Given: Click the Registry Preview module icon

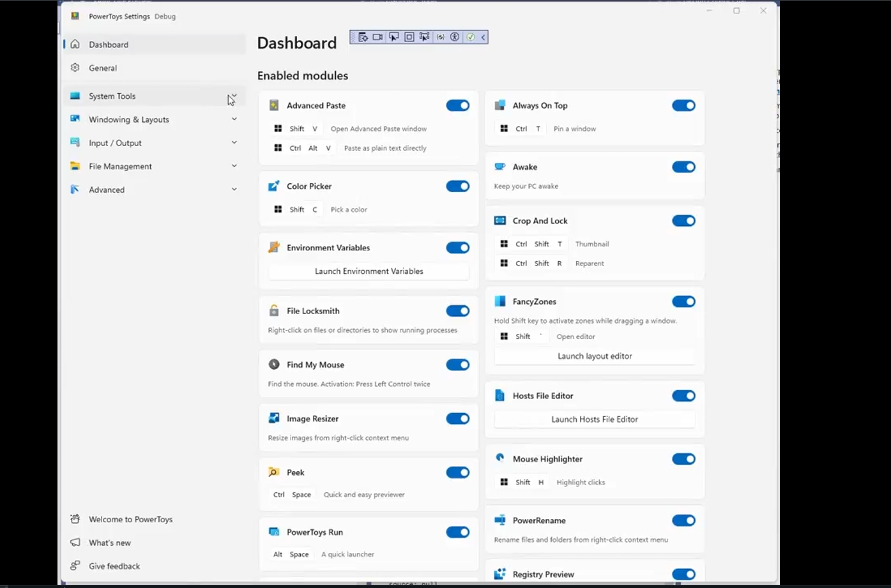Looking at the screenshot, I should coord(500,574).
